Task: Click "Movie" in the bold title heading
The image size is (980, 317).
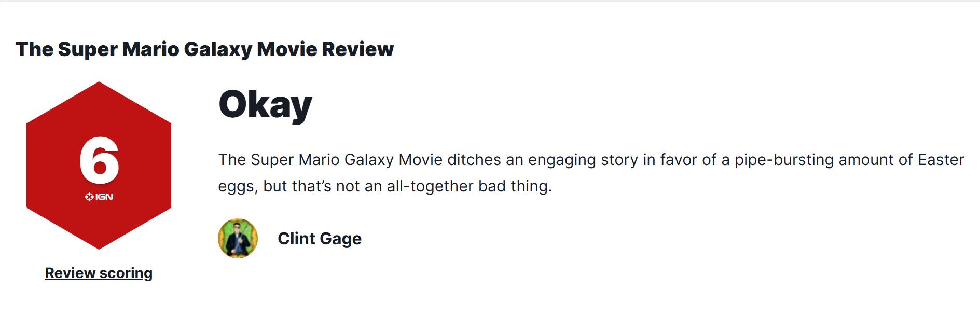Action: click(287, 49)
